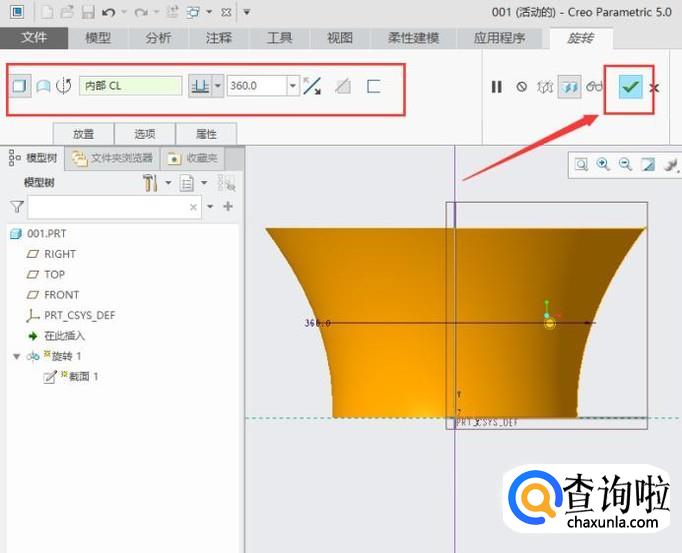This screenshot has height=553, width=682.
Task: Click the zoom out magnifier icon
Action: click(x=625, y=164)
